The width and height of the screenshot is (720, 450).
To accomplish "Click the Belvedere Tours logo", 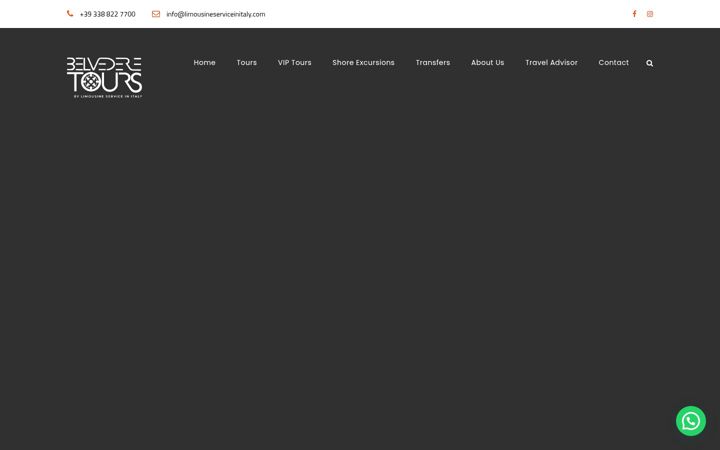I will pos(105,77).
